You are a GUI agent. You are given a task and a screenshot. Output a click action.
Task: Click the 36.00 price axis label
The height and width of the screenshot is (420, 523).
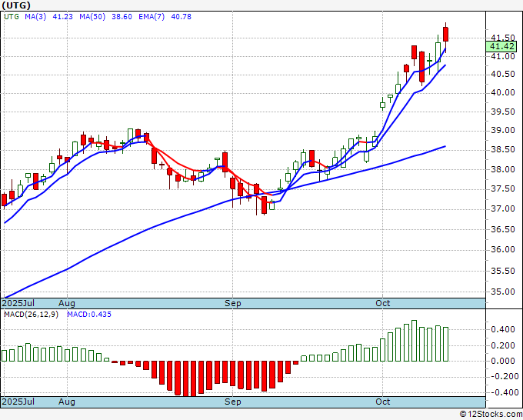pos(503,249)
